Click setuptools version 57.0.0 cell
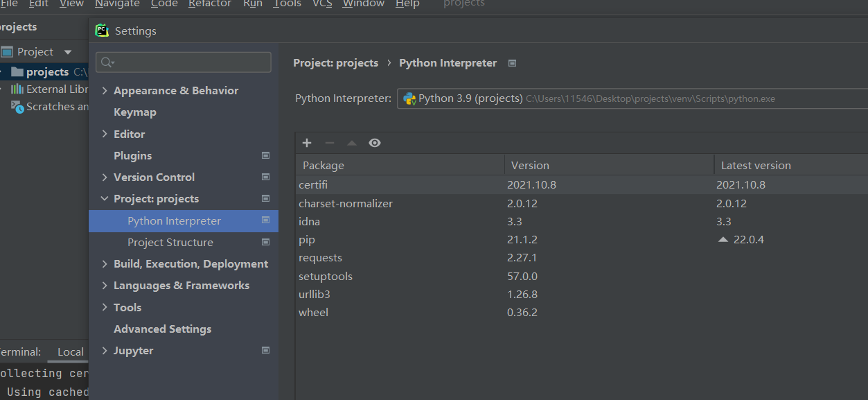The width and height of the screenshot is (868, 400). (x=522, y=277)
